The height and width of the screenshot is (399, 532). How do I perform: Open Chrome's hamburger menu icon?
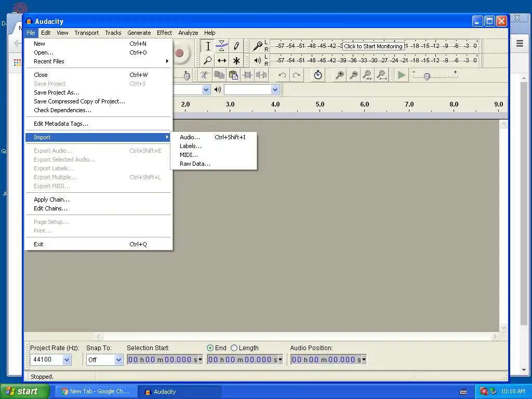(520, 44)
